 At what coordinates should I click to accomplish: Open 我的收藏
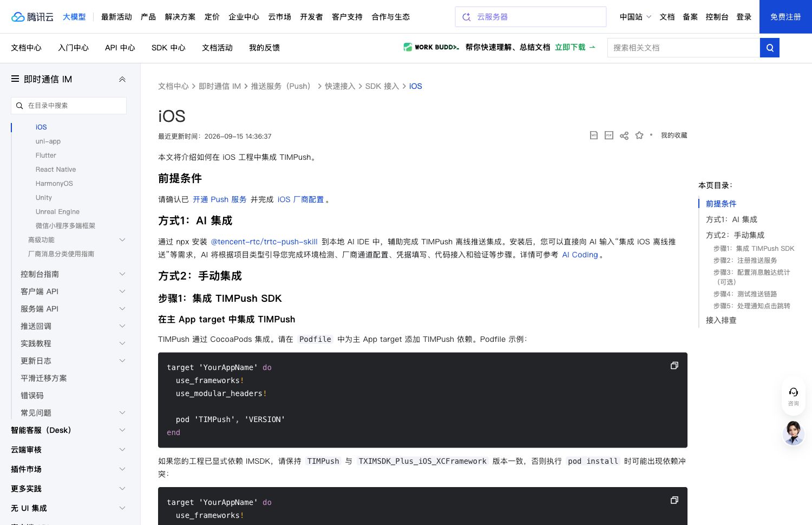[674, 135]
